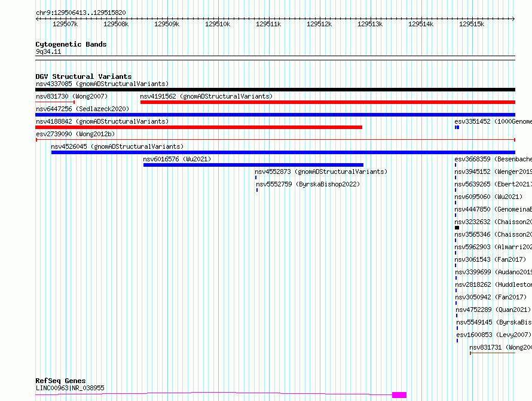Viewport: 532px width, 401px height.
Task: Open nsv5962903 (Almarri) variant label
Action: (493, 247)
